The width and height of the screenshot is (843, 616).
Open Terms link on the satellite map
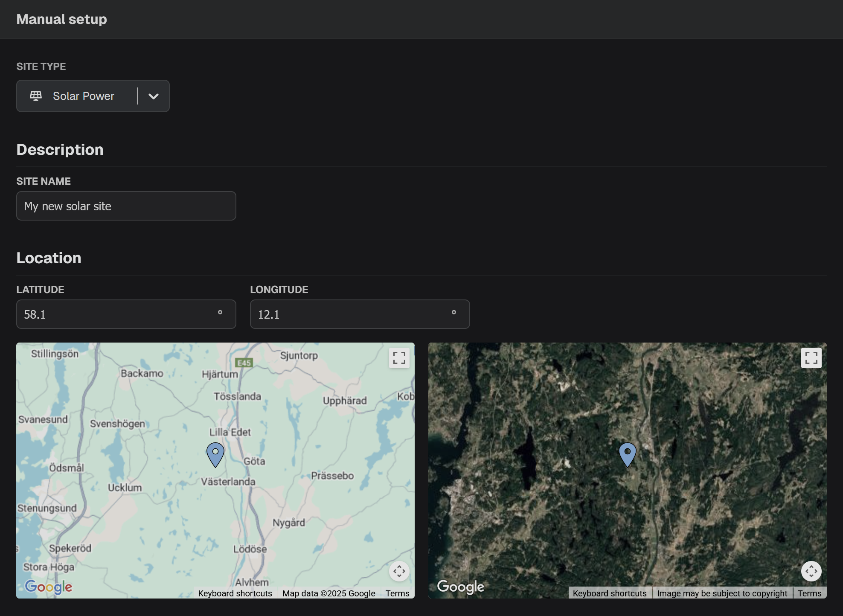(809, 593)
